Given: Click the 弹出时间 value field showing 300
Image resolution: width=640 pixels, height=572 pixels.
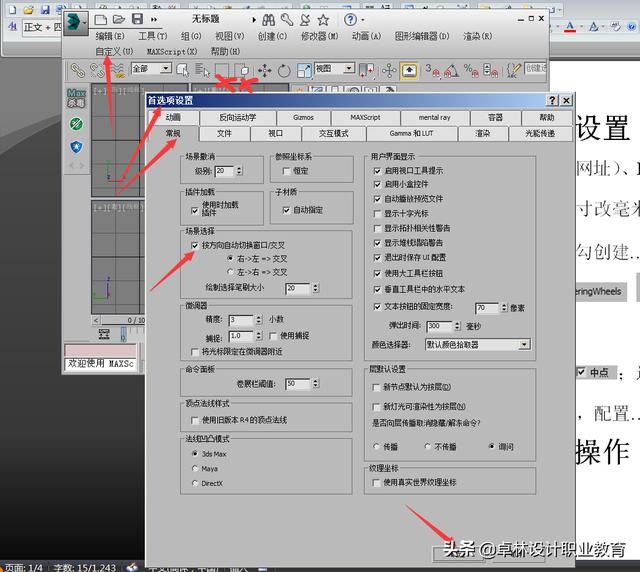Looking at the screenshot, I should tap(439, 326).
